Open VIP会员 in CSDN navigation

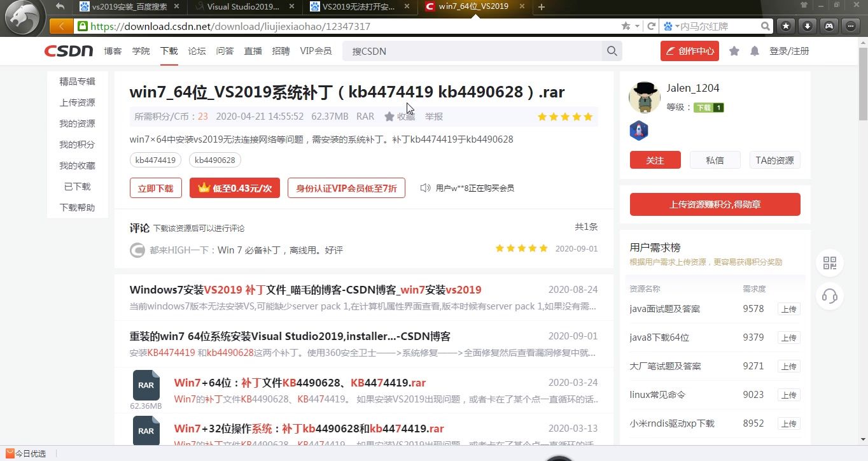pyautogui.click(x=316, y=51)
